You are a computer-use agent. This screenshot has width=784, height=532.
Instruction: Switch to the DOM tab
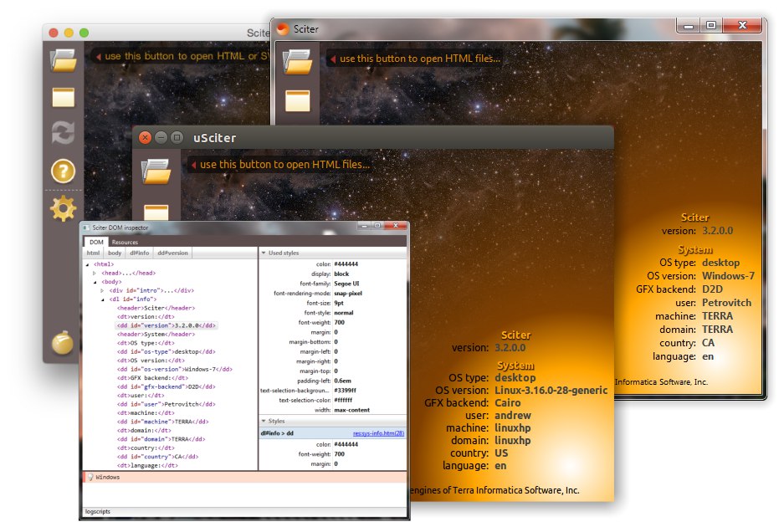point(96,242)
